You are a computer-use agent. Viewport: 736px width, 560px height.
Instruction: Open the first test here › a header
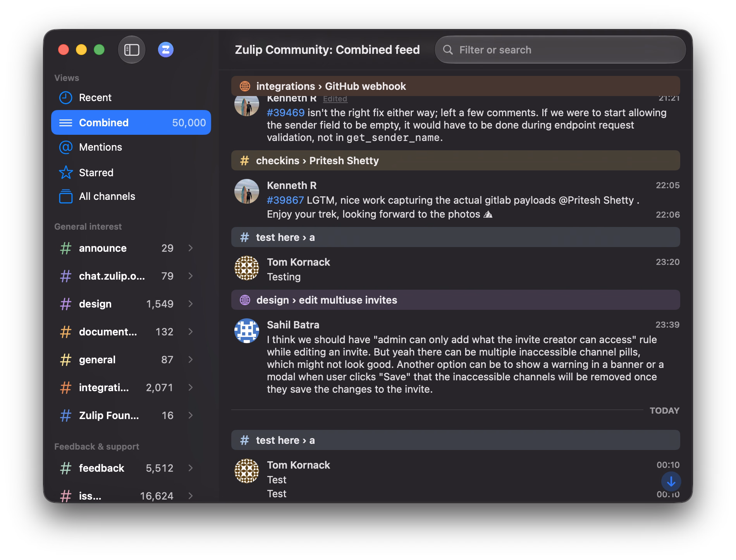coord(456,237)
